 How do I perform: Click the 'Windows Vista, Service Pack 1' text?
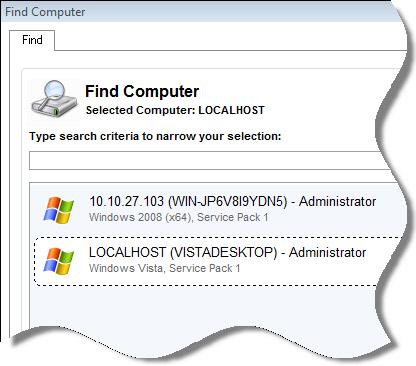tap(164, 268)
